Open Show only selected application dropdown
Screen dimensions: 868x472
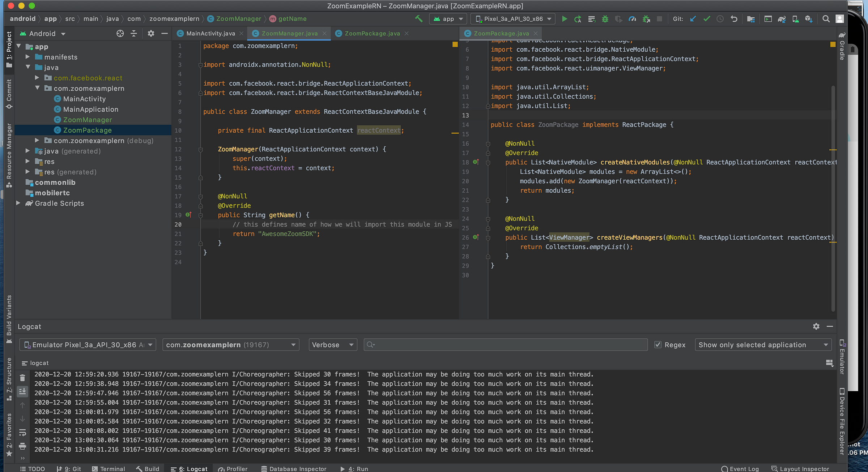coord(763,345)
